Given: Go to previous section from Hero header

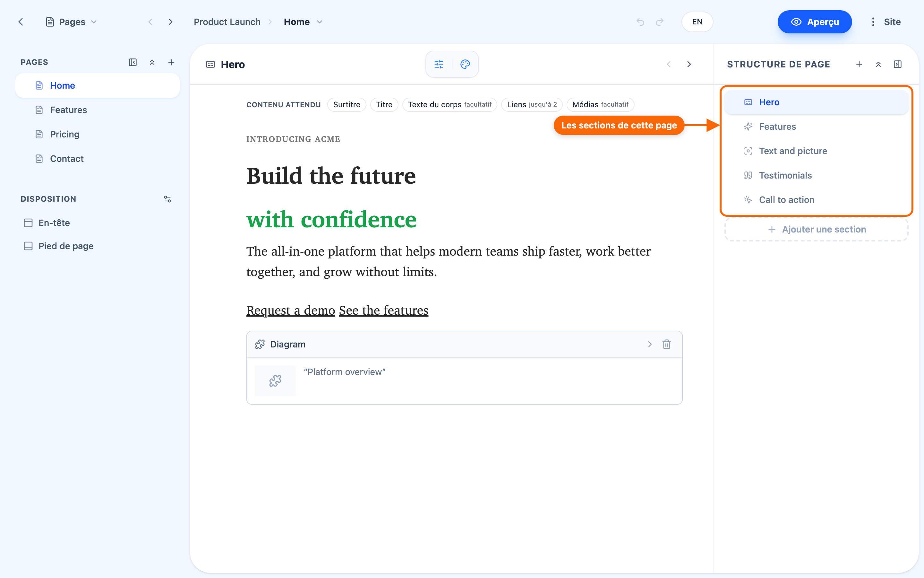Looking at the screenshot, I should tap(669, 64).
